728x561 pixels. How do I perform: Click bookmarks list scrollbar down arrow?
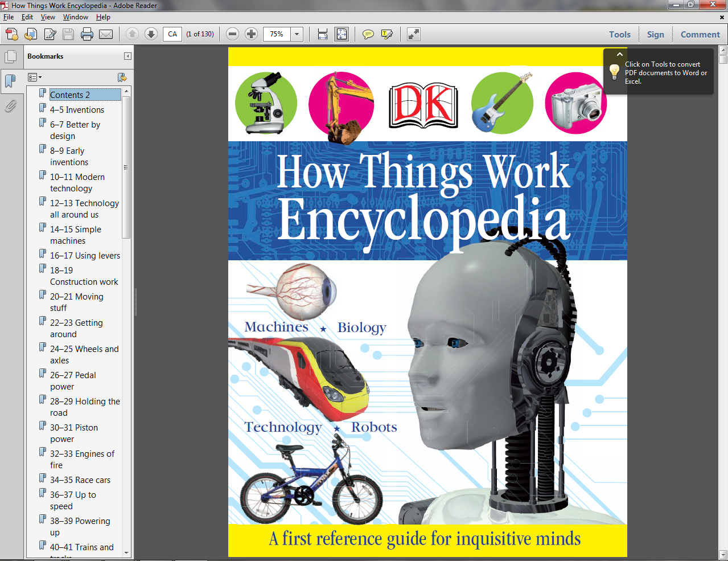pyautogui.click(x=126, y=552)
